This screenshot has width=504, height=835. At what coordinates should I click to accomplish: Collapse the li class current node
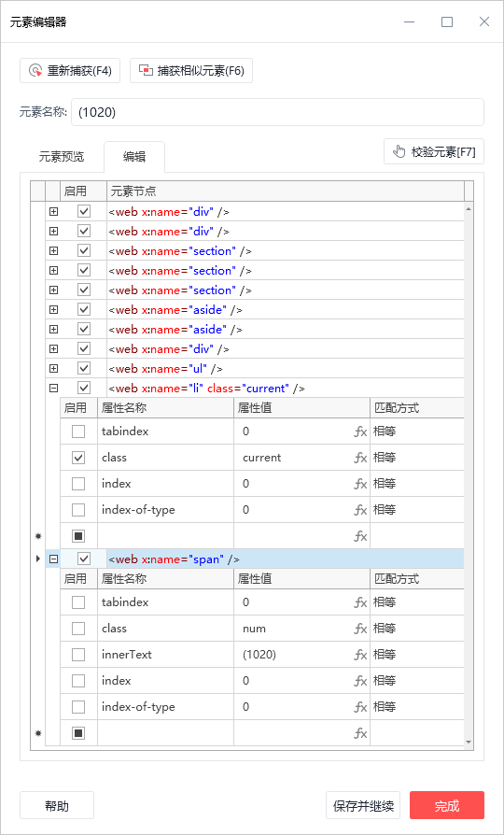point(53,389)
